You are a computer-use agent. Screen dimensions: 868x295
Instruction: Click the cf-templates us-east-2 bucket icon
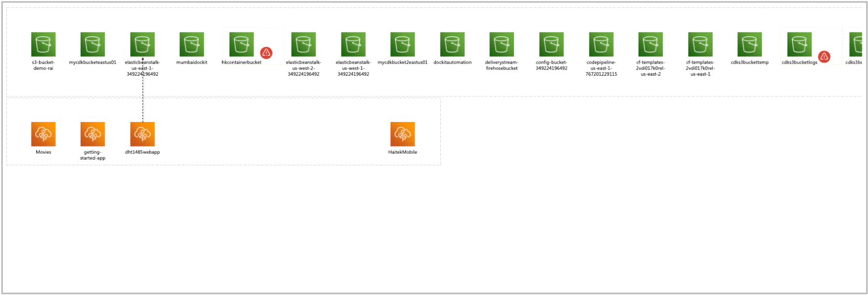pos(651,44)
